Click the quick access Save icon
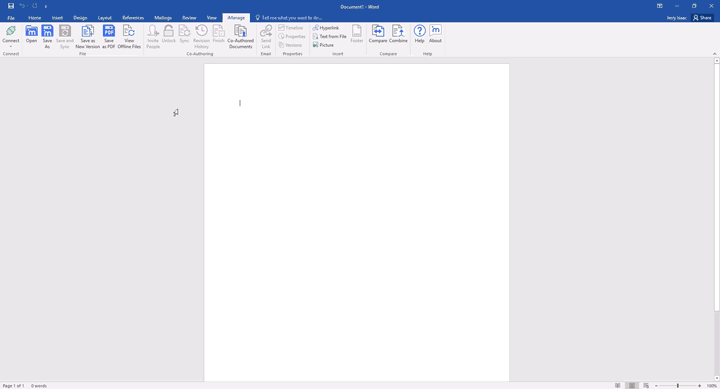 pyautogui.click(x=11, y=6)
